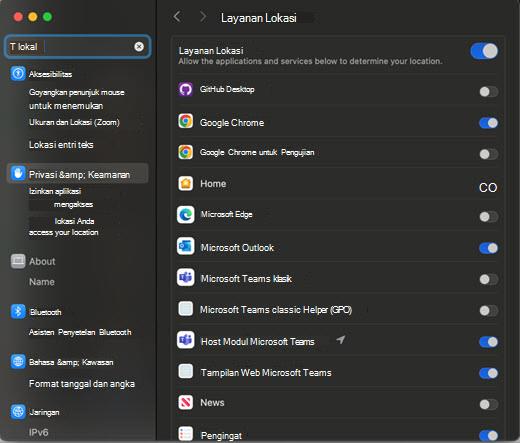Click the Home app icon
520x443 pixels.
pyautogui.click(x=186, y=183)
